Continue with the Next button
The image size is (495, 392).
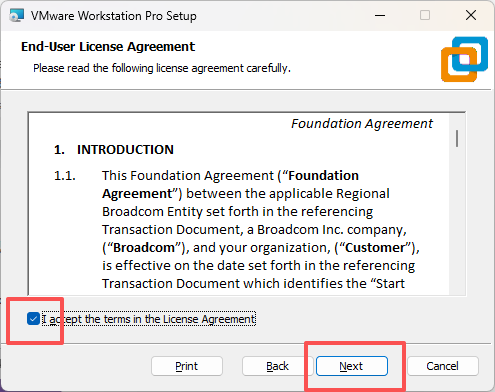coord(352,366)
